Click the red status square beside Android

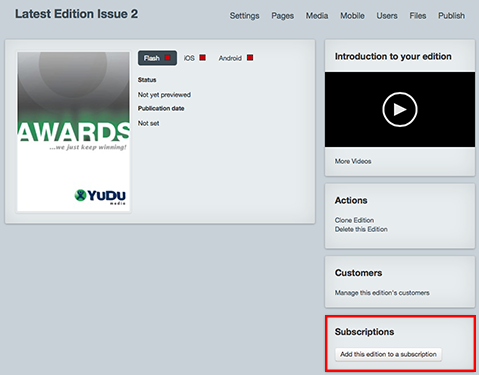click(x=250, y=58)
